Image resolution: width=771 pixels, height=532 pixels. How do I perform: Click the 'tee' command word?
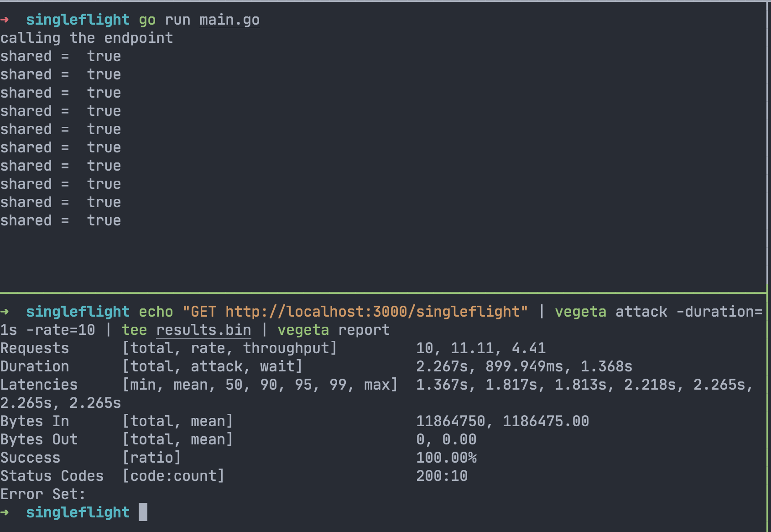tap(134, 330)
